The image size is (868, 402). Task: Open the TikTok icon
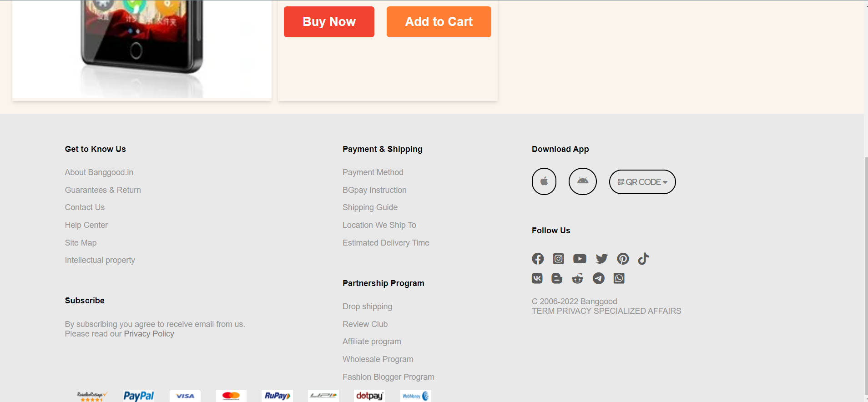(x=643, y=259)
